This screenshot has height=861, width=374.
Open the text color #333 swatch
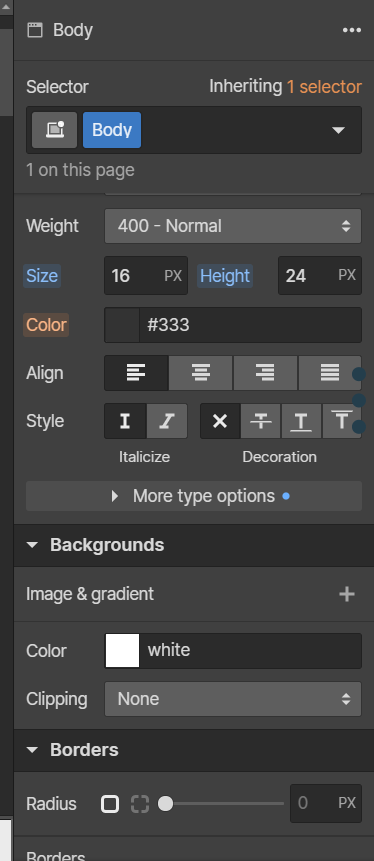click(x=122, y=325)
